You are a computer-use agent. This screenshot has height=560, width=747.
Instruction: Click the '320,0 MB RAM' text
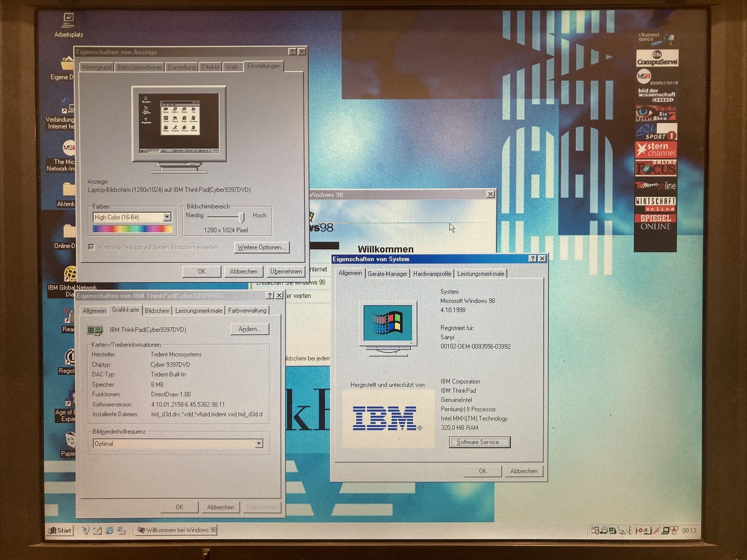click(459, 427)
